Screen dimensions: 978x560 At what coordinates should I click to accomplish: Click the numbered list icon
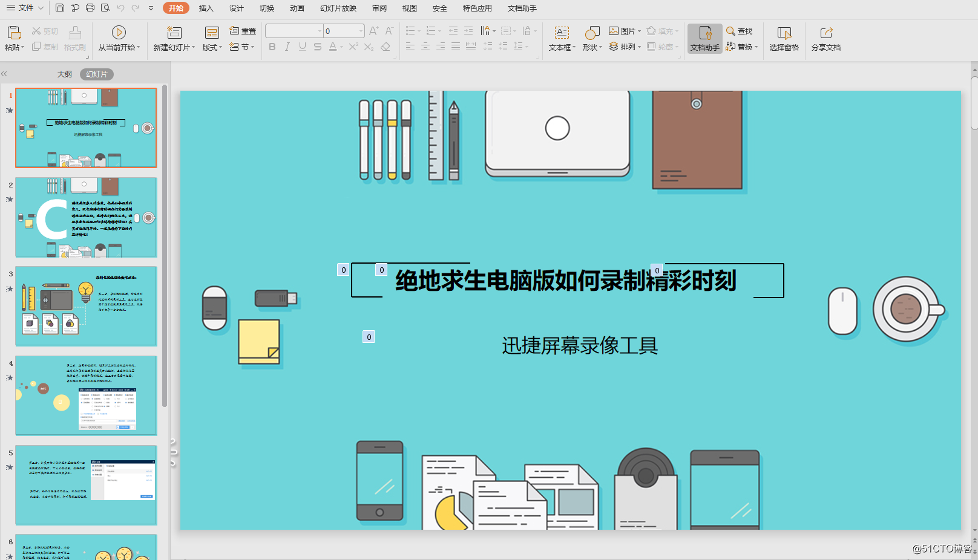point(431,31)
